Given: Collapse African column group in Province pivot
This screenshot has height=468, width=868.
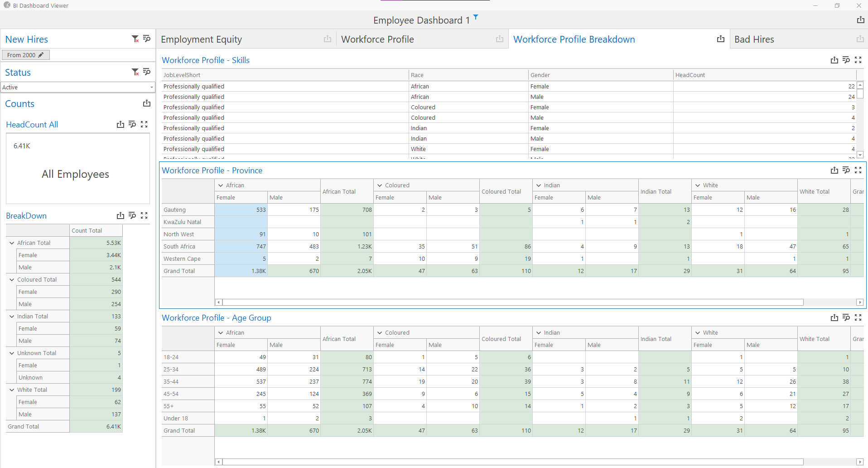Looking at the screenshot, I should [221, 185].
